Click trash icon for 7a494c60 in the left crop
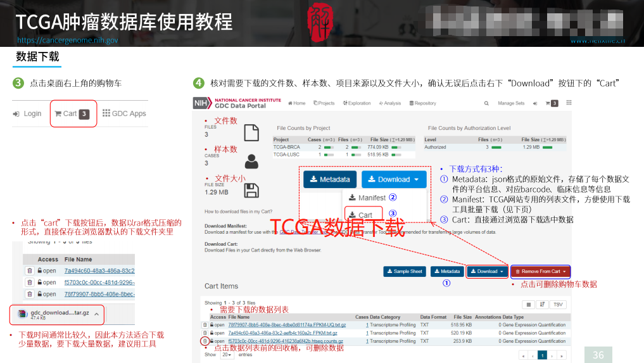644x363 pixels. tap(30, 271)
